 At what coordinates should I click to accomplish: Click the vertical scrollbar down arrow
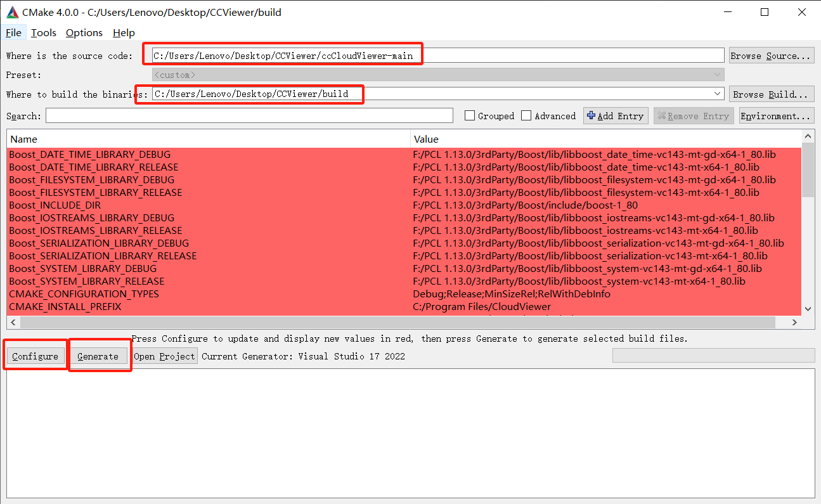808,308
